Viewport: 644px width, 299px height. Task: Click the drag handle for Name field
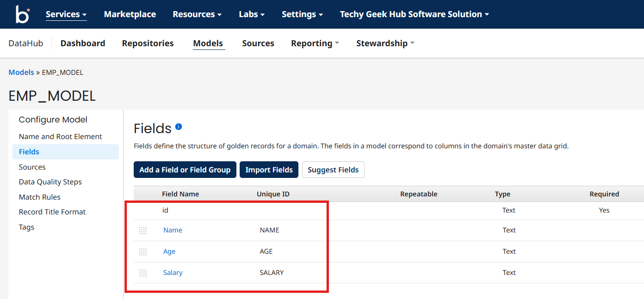pos(143,230)
